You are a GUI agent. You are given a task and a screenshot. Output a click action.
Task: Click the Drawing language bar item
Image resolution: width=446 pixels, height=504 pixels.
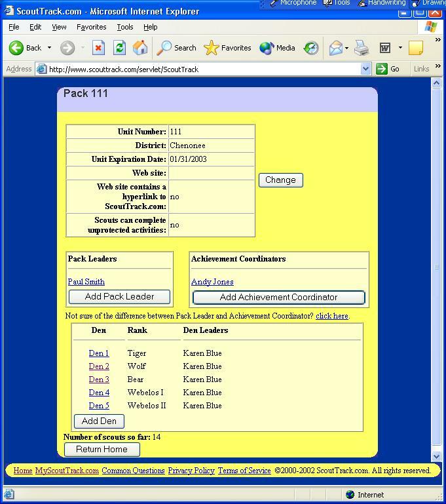pyautogui.click(x=429, y=3)
